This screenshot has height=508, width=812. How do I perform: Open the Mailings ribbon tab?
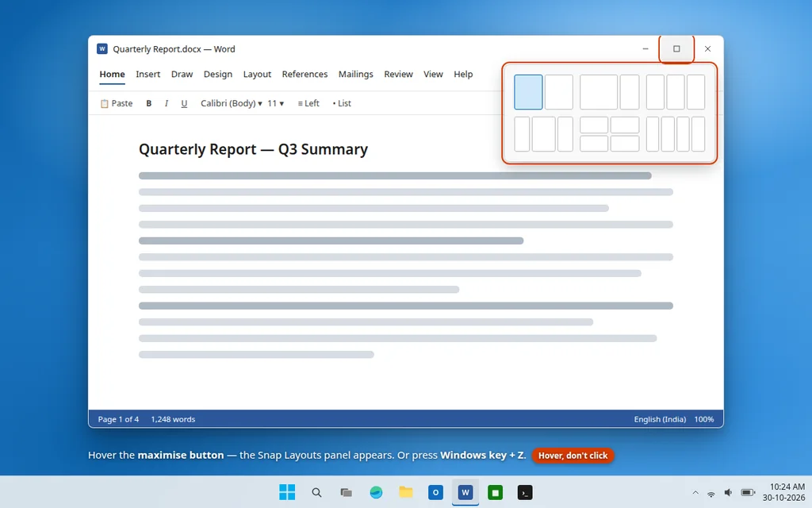coord(356,74)
